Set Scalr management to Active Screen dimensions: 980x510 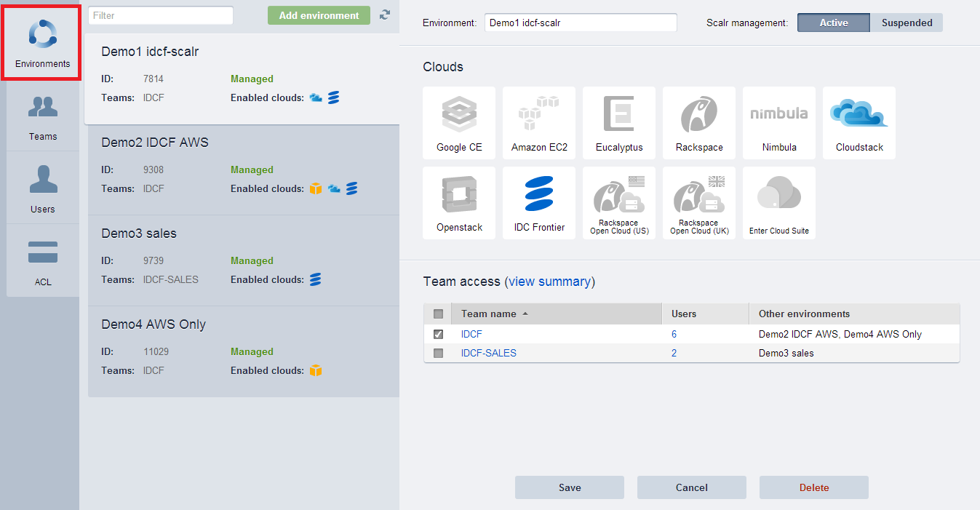coord(834,23)
